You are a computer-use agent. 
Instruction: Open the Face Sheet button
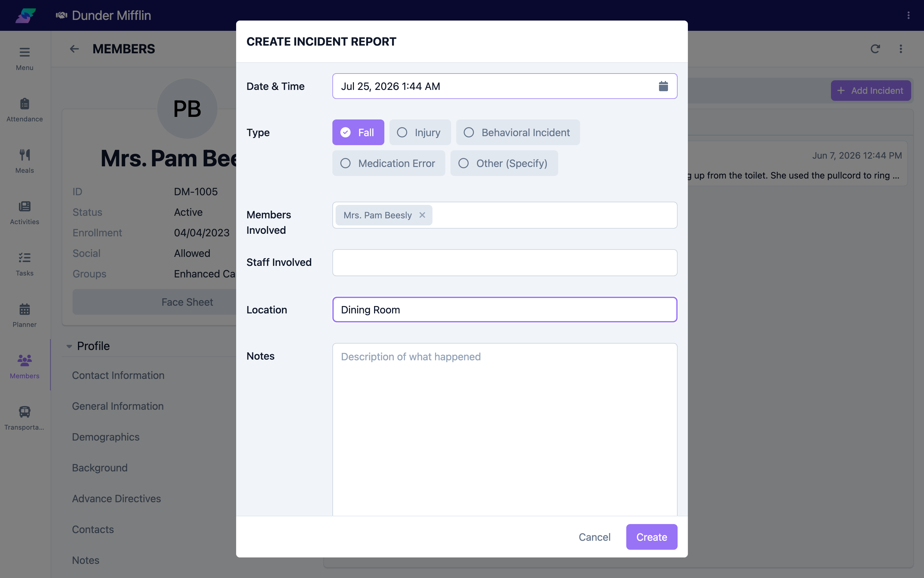tap(154, 302)
